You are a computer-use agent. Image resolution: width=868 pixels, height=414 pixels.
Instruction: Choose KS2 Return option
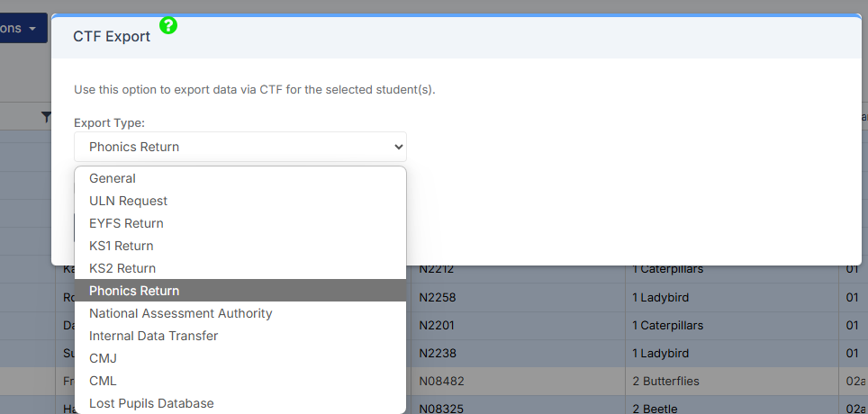pyautogui.click(x=122, y=268)
